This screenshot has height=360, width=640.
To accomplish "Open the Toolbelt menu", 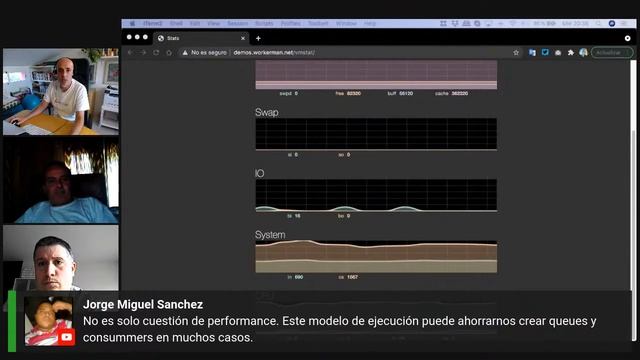I will coord(318,24).
